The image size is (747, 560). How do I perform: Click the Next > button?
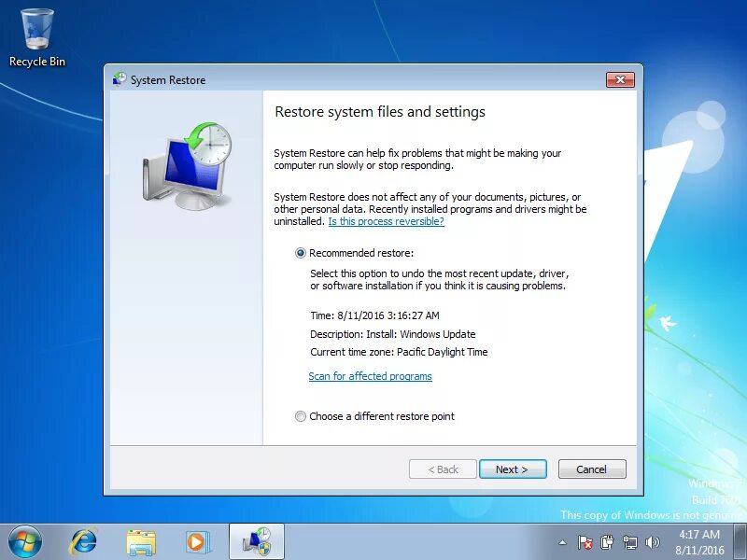(513, 469)
